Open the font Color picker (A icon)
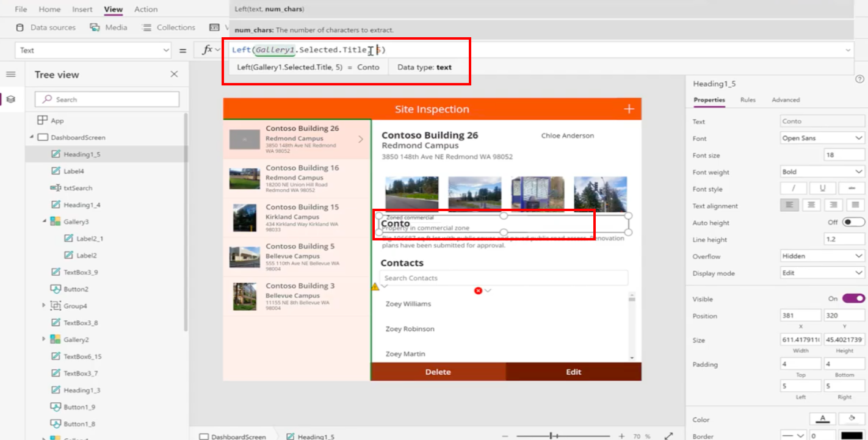 822,419
